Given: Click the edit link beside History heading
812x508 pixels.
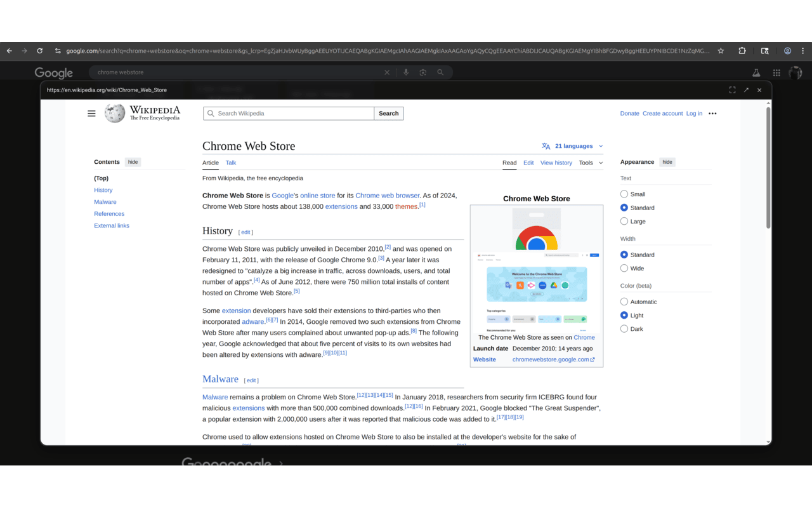Looking at the screenshot, I should pos(246,232).
